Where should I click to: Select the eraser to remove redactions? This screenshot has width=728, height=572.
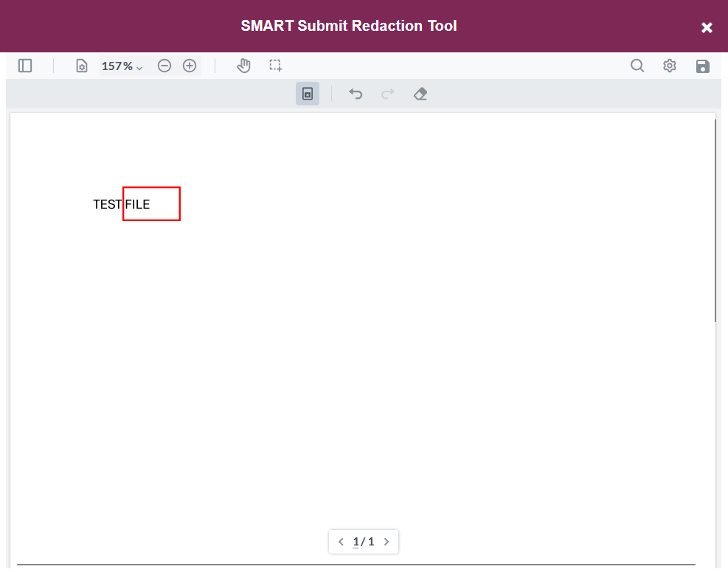pos(420,94)
